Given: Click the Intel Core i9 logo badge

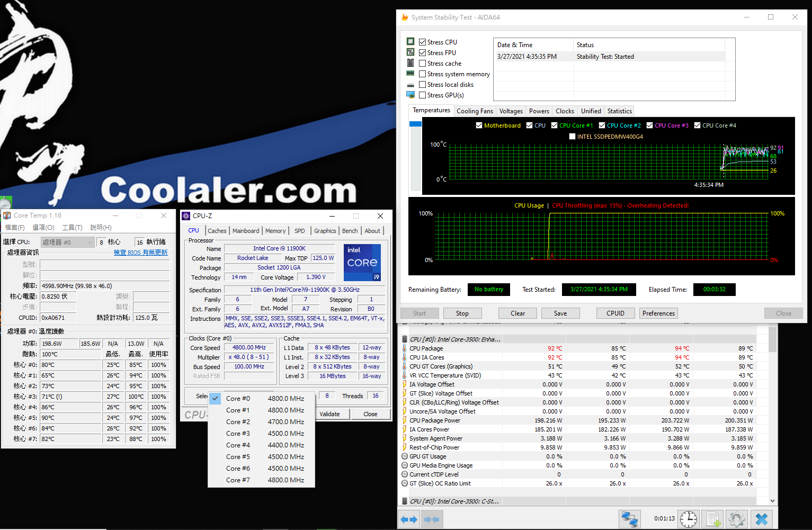Looking at the screenshot, I should point(362,262).
